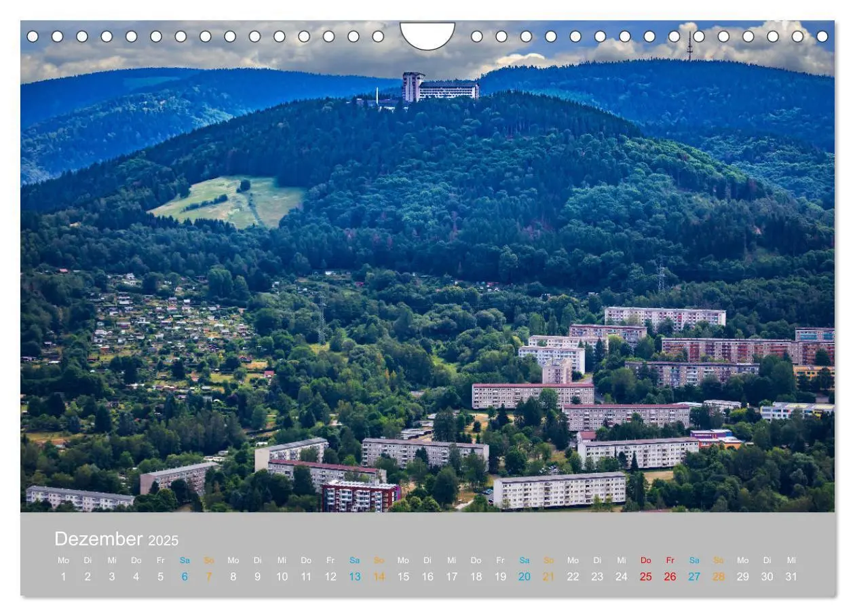The width and height of the screenshot is (855, 616).
Task: Select date 4 in the calendar row
Action: [136, 577]
